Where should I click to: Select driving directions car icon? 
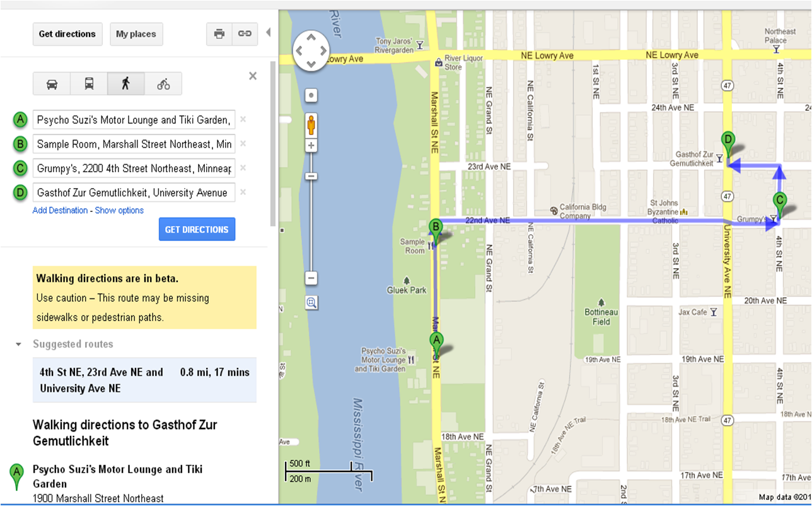52,84
